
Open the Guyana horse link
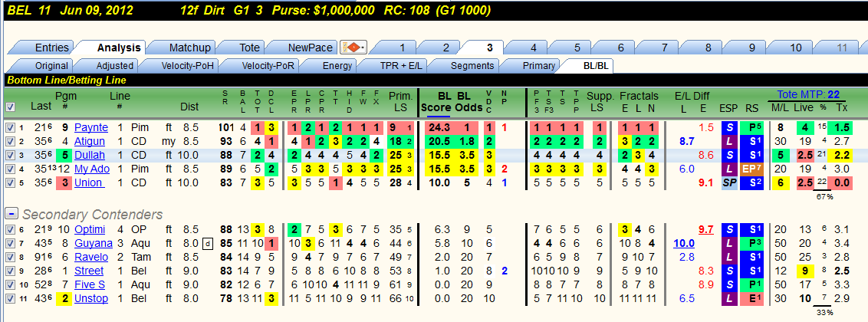pyautogui.click(x=93, y=244)
